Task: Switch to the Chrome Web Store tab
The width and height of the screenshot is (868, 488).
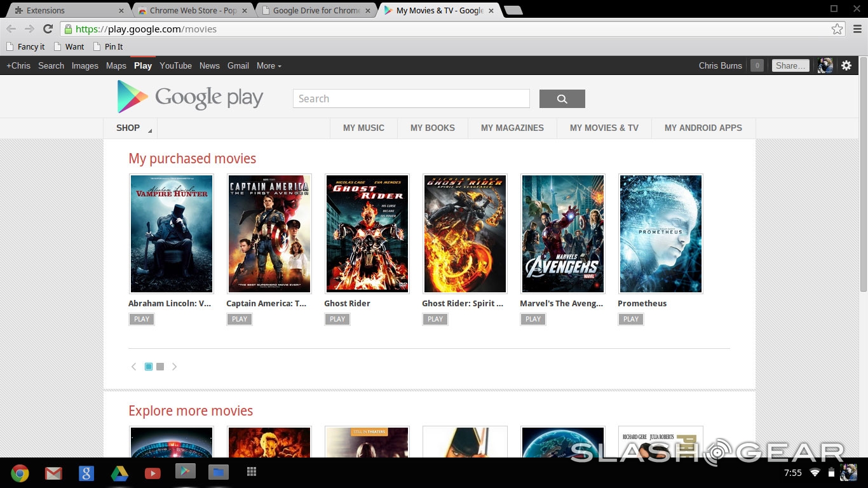Action: pos(193,10)
